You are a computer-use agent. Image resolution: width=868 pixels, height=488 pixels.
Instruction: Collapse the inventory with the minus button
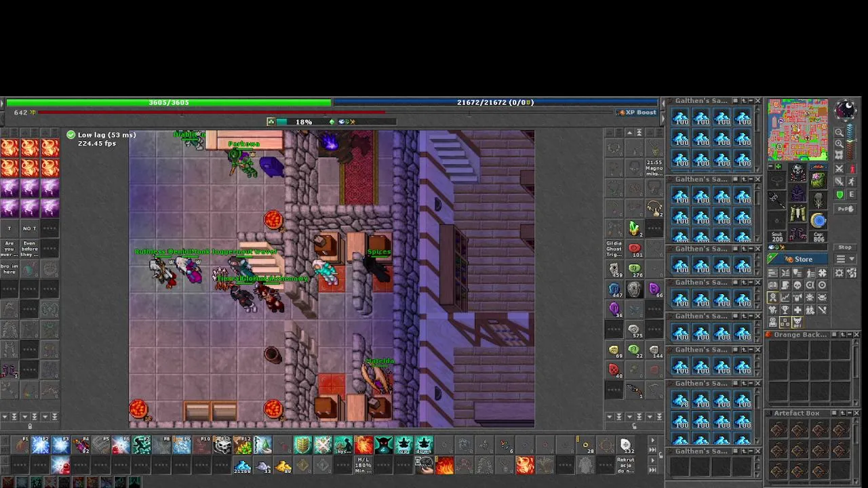[771, 166]
